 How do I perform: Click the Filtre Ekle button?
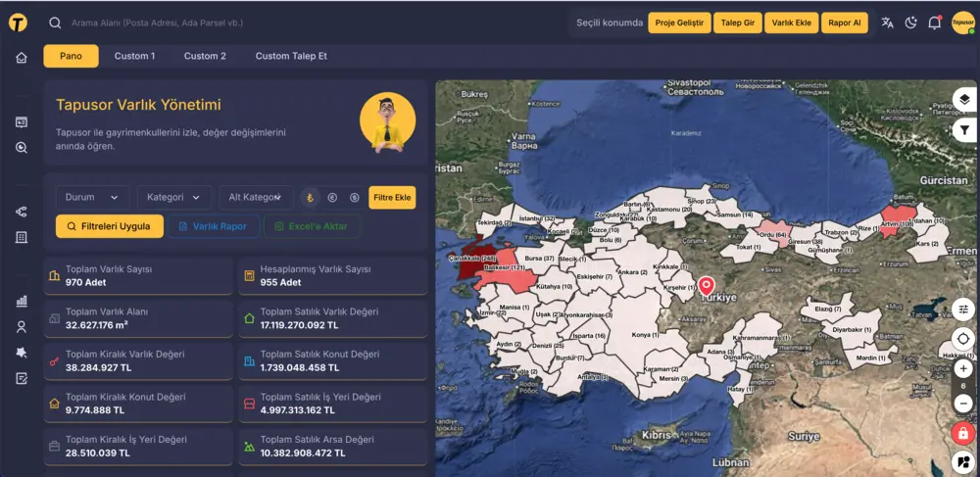[x=392, y=197]
